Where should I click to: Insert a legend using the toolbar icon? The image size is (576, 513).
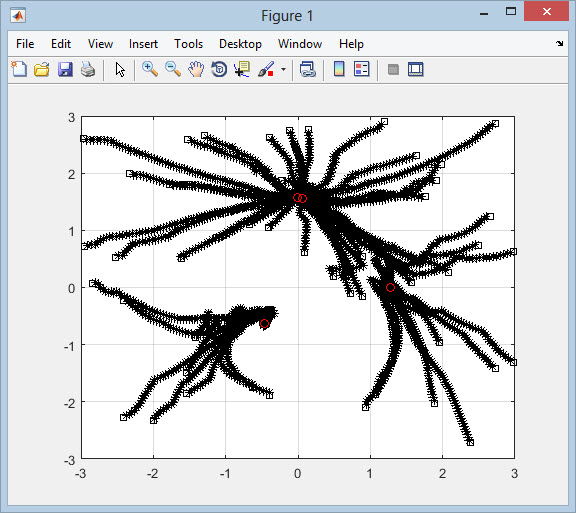click(361, 69)
